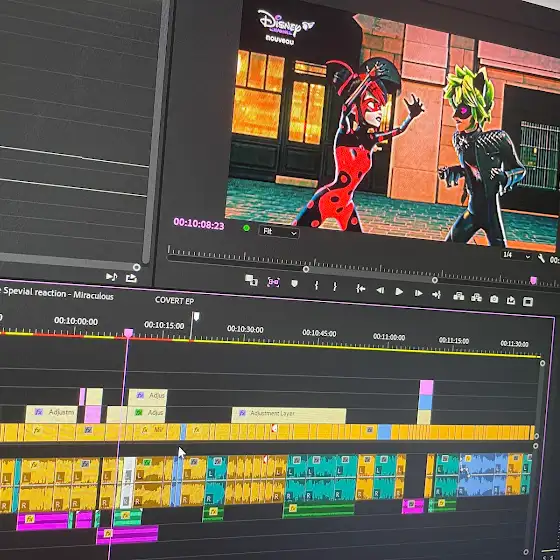Click the audio-only note icon in Source panel
Image resolution: width=560 pixels, height=560 pixels.
click(111, 276)
